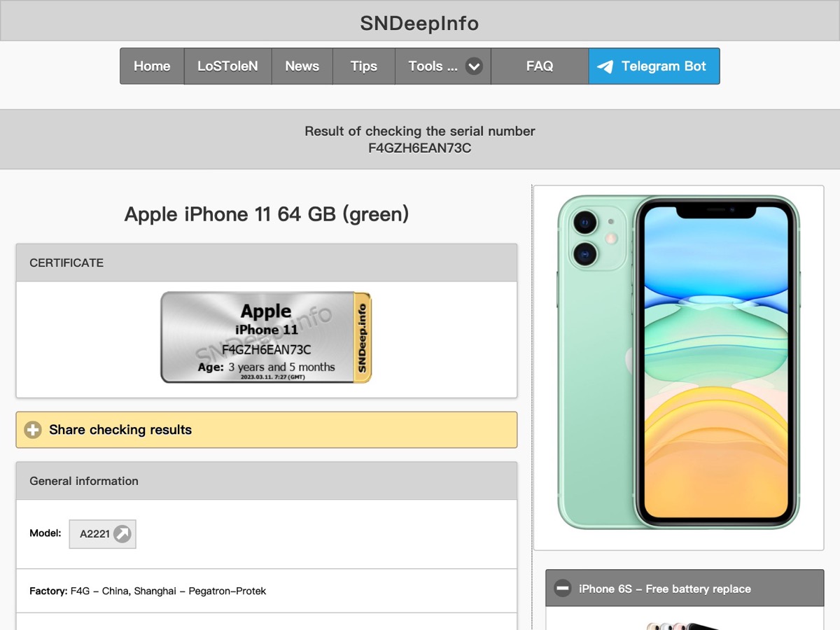840x630 pixels.
Task: Open the Tools dropdown chevron
Action: point(474,66)
